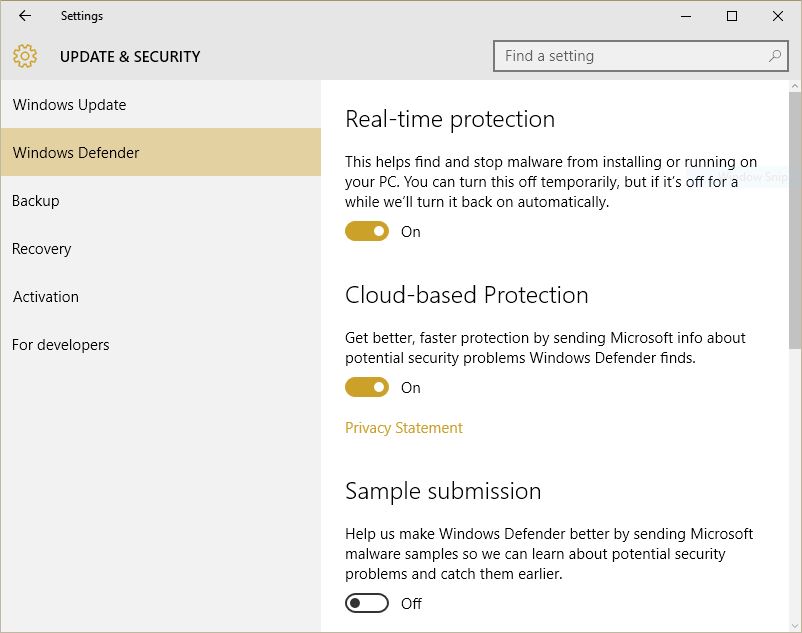The image size is (802, 633).
Task: Toggle Real-time protection off
Action: tap(366, 231)
